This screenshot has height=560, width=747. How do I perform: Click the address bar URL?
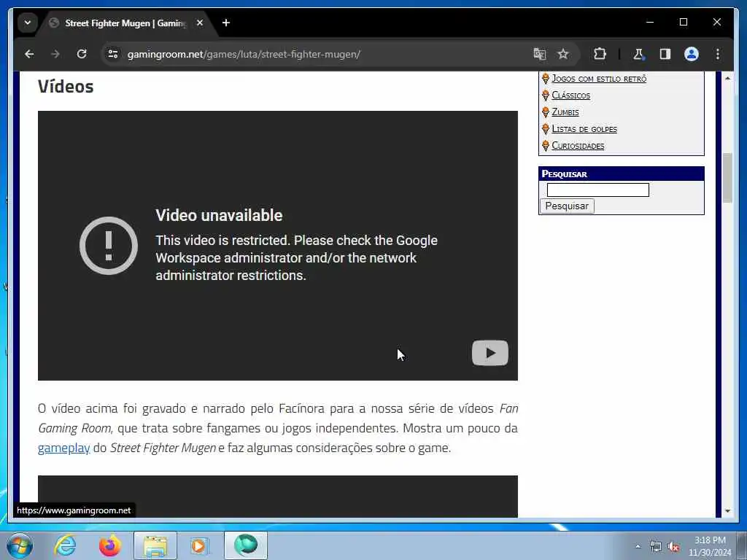click(x=244, y=54)
